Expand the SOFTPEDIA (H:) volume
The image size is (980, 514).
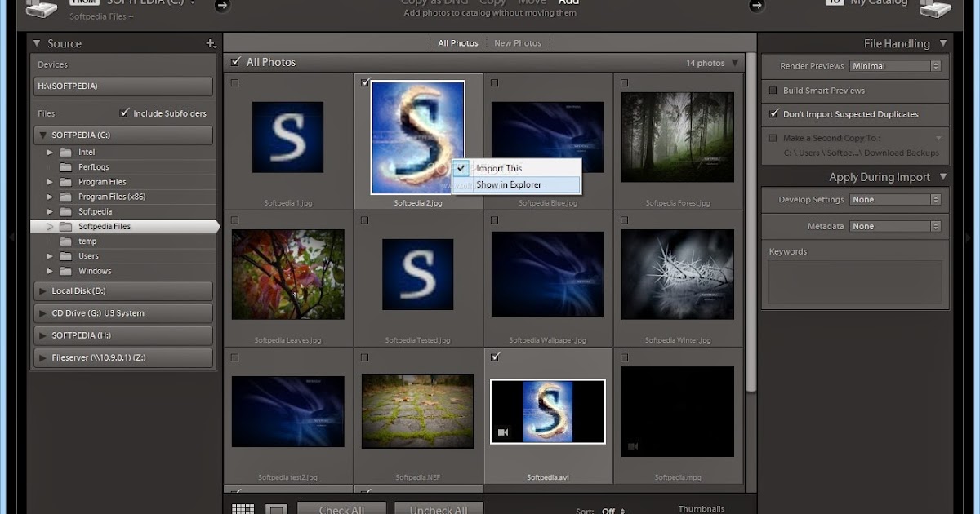coord(43,335)
